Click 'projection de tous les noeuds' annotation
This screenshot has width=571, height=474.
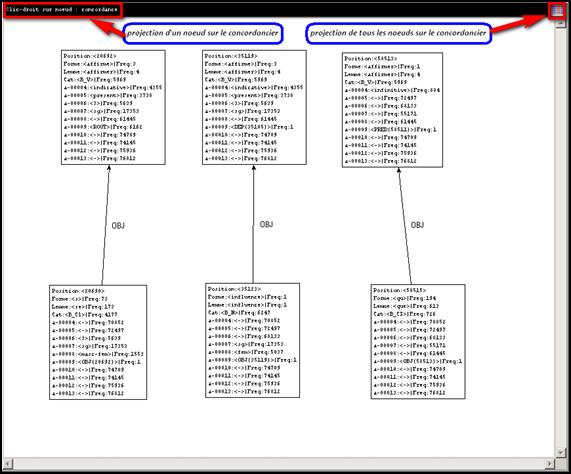point(398,33)
